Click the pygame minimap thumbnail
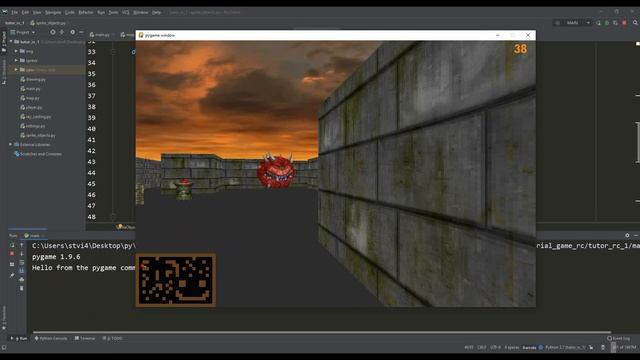Screen dimensions: 640x360 (176, 280)
